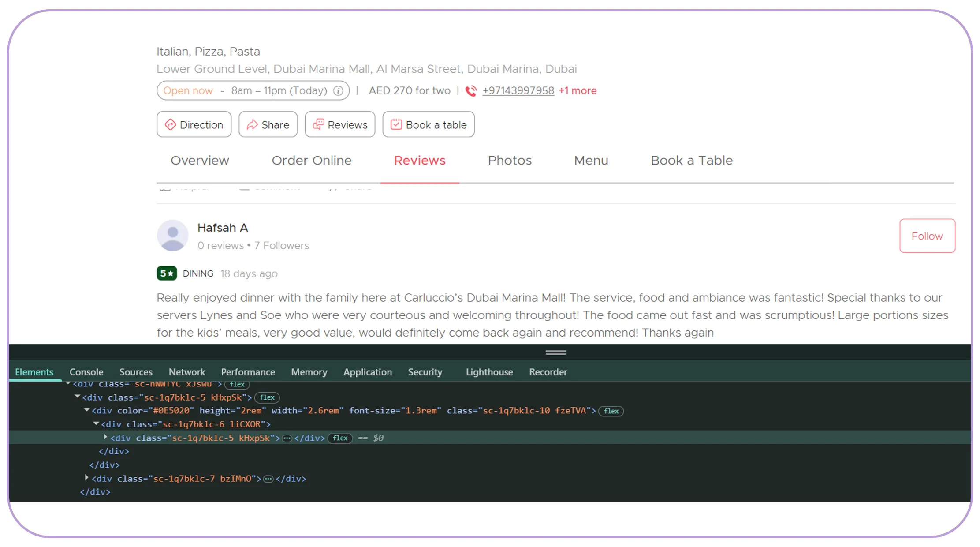
Task: Open DevTools Memory tab
Action: tap(309, 372)
